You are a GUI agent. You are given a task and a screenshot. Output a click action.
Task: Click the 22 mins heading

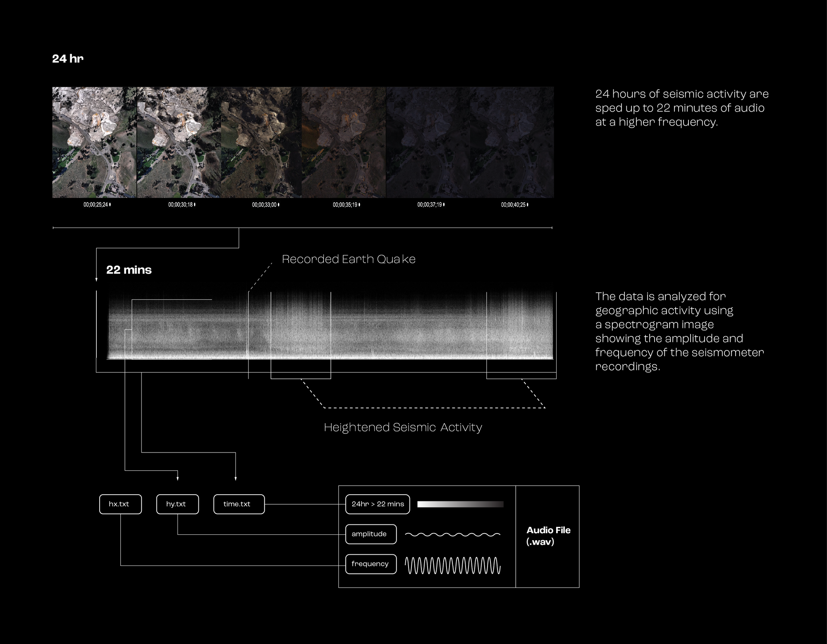pos(129,270)
